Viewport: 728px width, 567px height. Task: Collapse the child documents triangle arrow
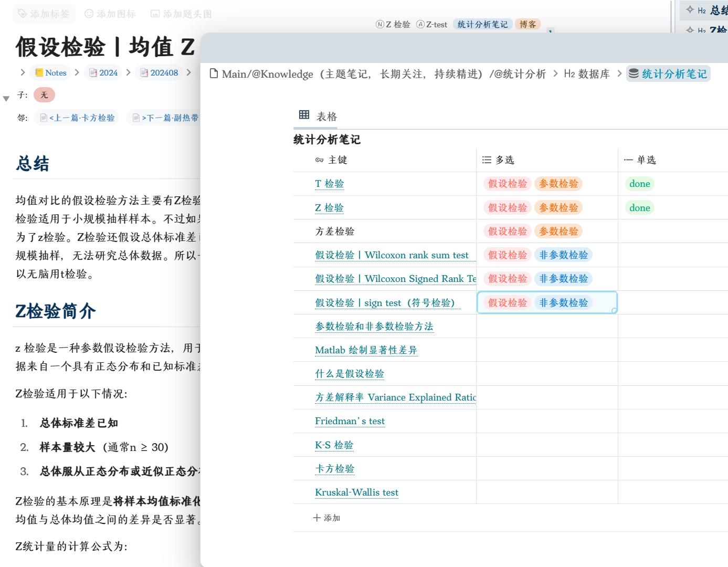[6, 98]
